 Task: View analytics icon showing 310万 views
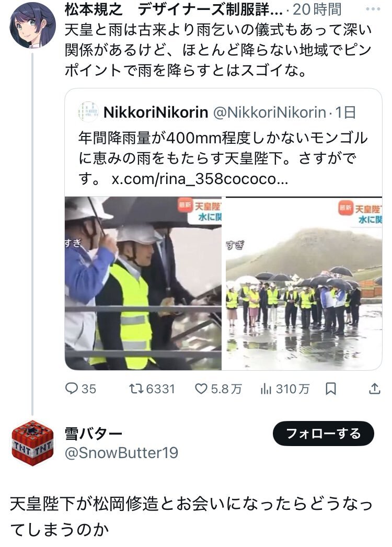[266, 389]
